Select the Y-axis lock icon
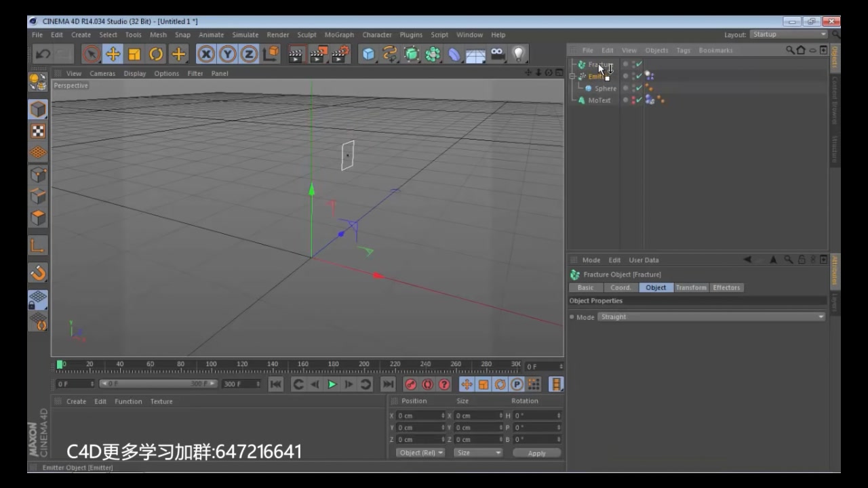The image size is (868, 488). (227, 54)
